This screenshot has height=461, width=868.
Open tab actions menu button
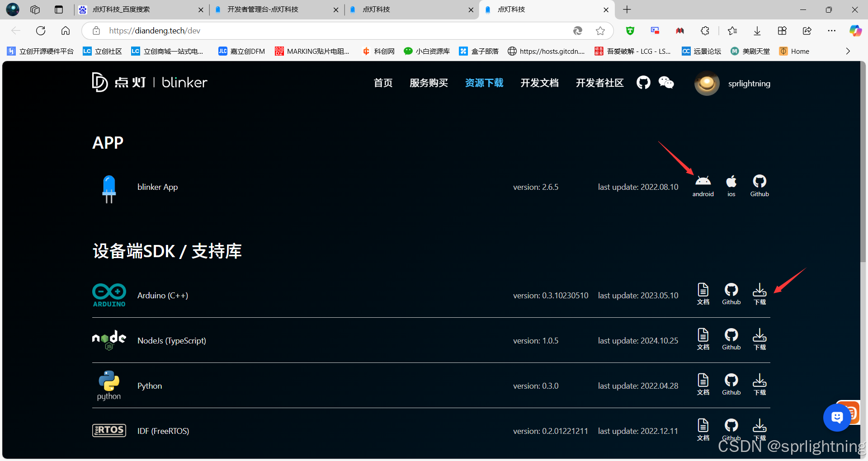tap(59, 9)
